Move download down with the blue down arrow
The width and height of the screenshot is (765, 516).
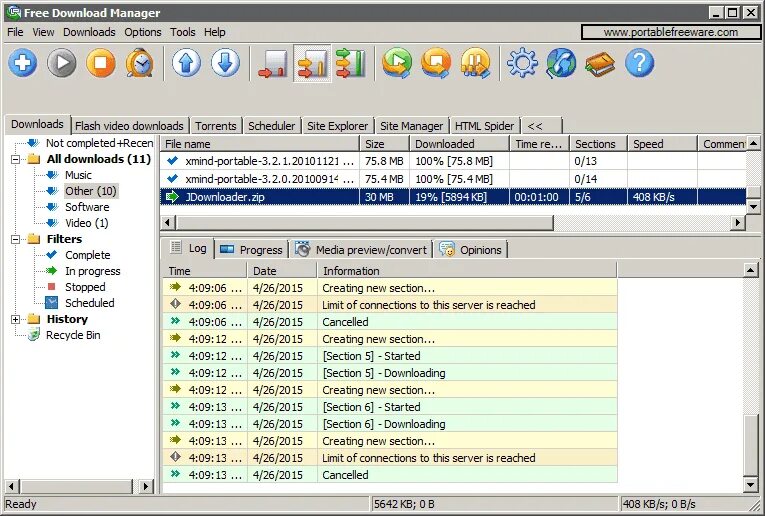[x=225, y=63]
